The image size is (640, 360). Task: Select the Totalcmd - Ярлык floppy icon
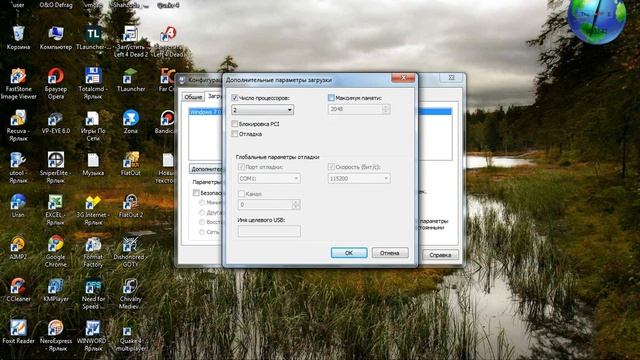click(x=93, y=83)
